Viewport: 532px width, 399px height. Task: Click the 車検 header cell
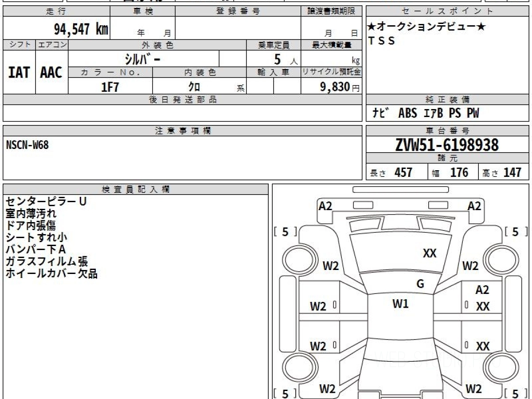coord(143,12)
